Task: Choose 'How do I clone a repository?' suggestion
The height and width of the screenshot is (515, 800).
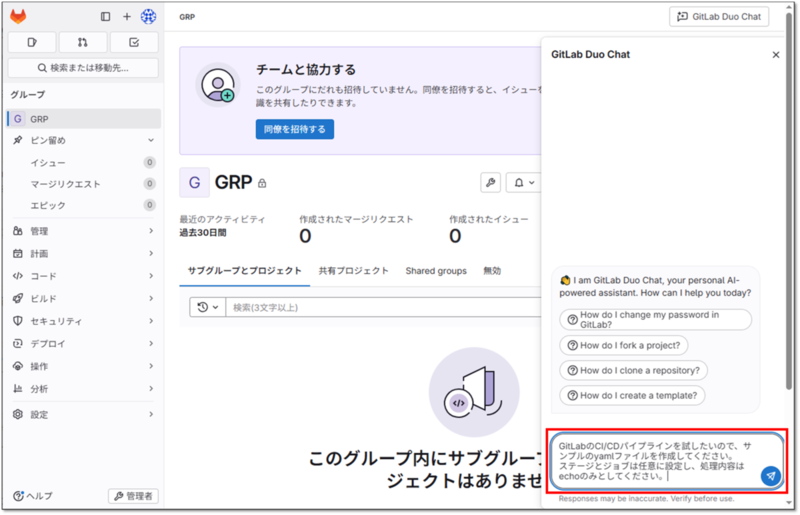Action: (633, 371)
